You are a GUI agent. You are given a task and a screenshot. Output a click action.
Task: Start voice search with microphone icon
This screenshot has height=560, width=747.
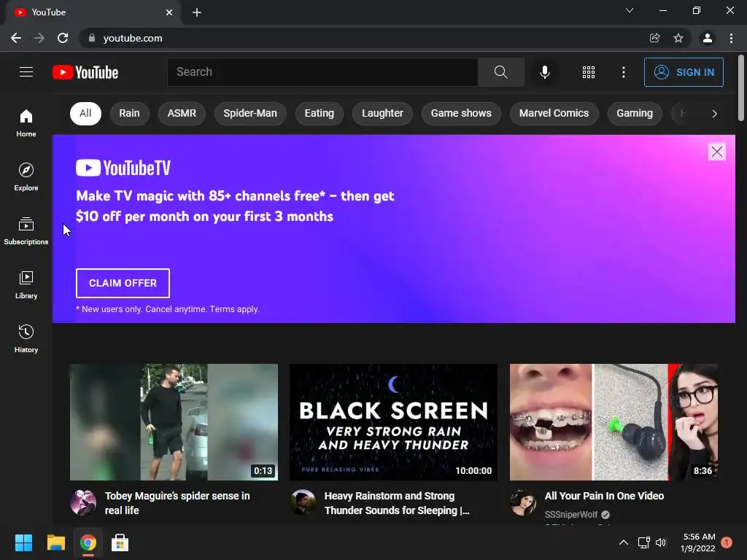pos(544,72)
